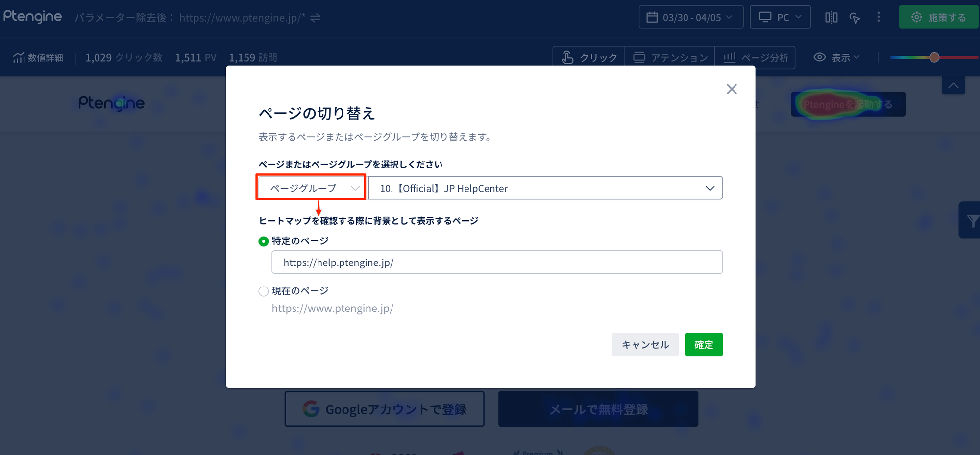Click the Ptengine logo in header
The image size is (980, 455).
pyautogui.click(x=33, y=17)
